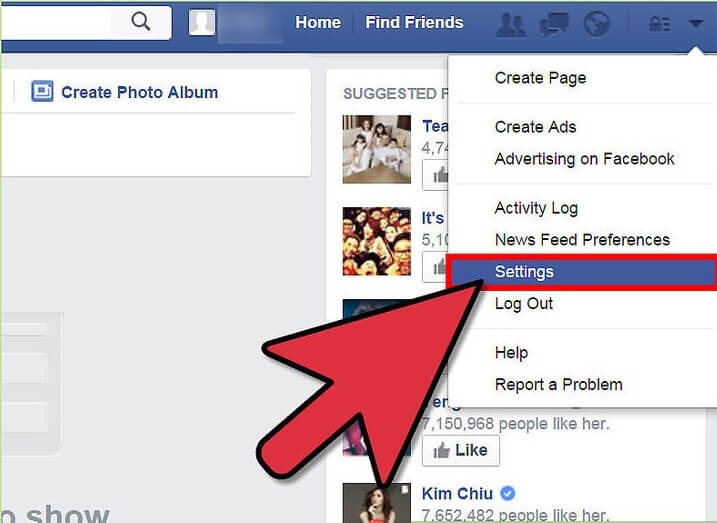
Task: Open the messages icon in the top bar
Action: pos(554,24)
